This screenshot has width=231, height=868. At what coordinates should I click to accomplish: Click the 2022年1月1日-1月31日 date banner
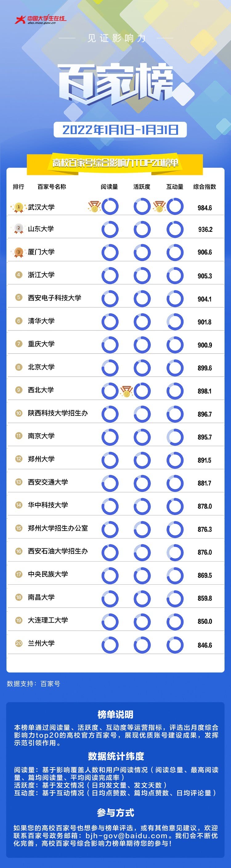click(x=120, y=130)
